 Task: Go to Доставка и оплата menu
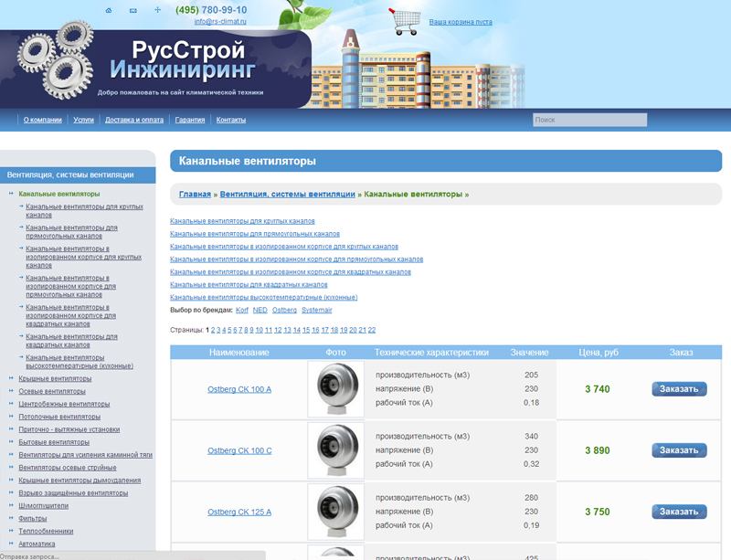(x=134, y=120)
